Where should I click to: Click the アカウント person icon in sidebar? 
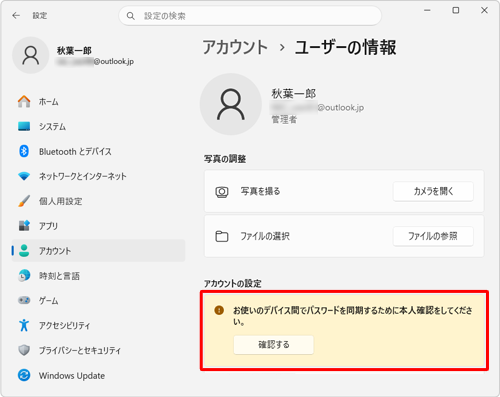(24, 251)
